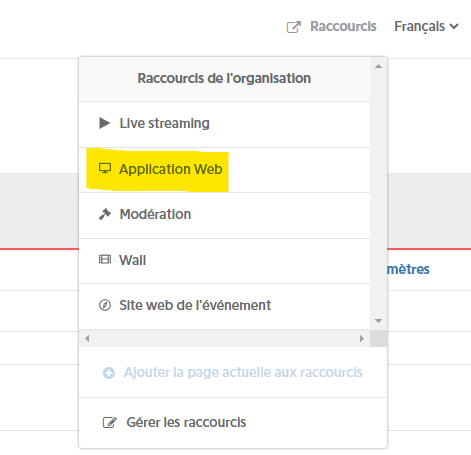This screenshot has height=455, width=471.
Task: Click the Application Web monitor icon
Action: (x=105, y=169)
